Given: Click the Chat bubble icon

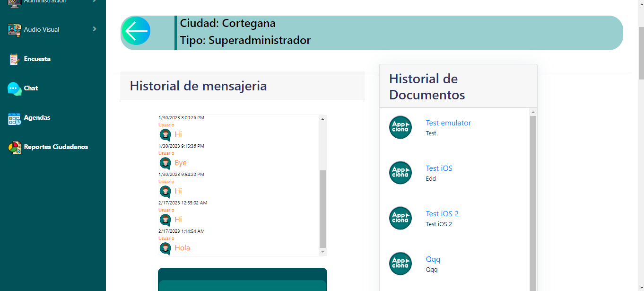Looking at the screenshot, I should click(15, 88).
